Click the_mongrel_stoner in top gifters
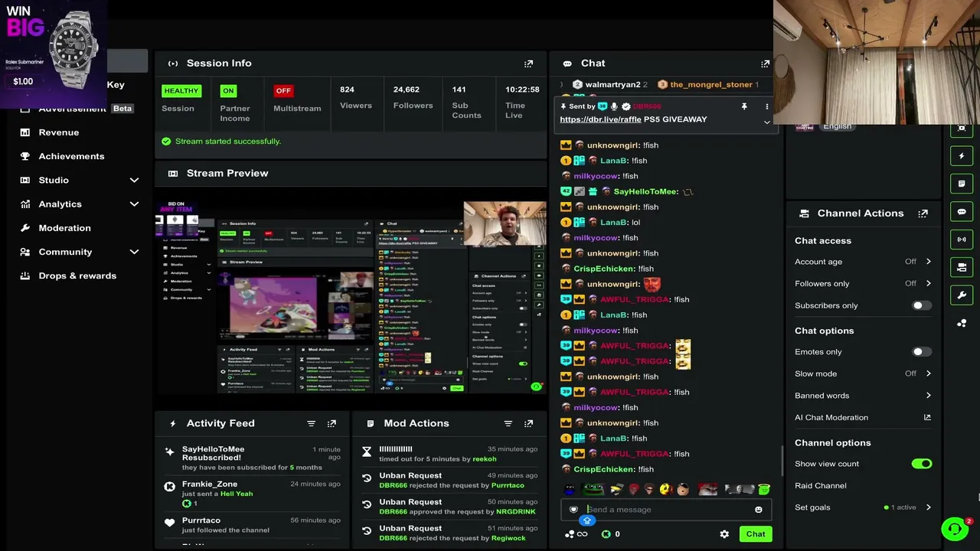Image resolution: width=980 pixels, height=551 pixels. pos(711,85)
